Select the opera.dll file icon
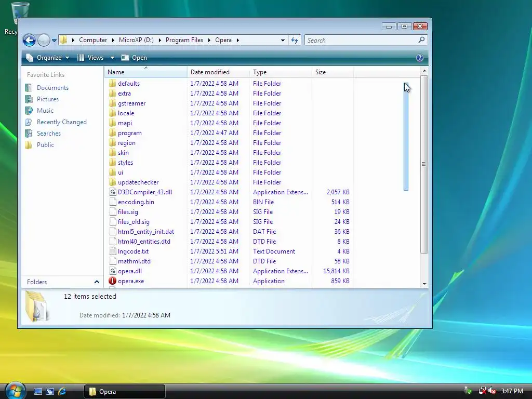The image size is (532, 399). point(113,271)
